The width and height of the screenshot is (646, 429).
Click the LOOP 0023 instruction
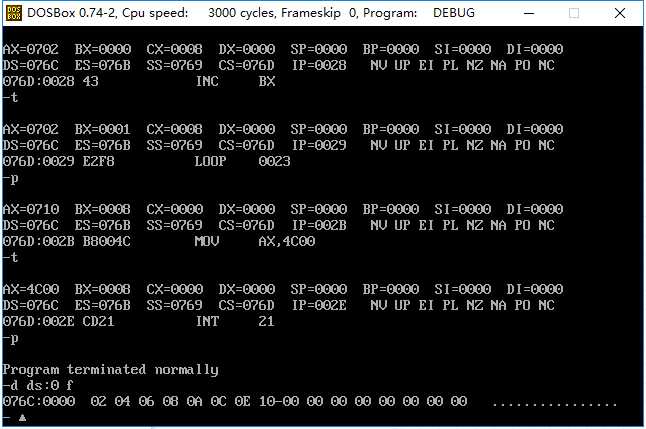(x=242, y=161)
